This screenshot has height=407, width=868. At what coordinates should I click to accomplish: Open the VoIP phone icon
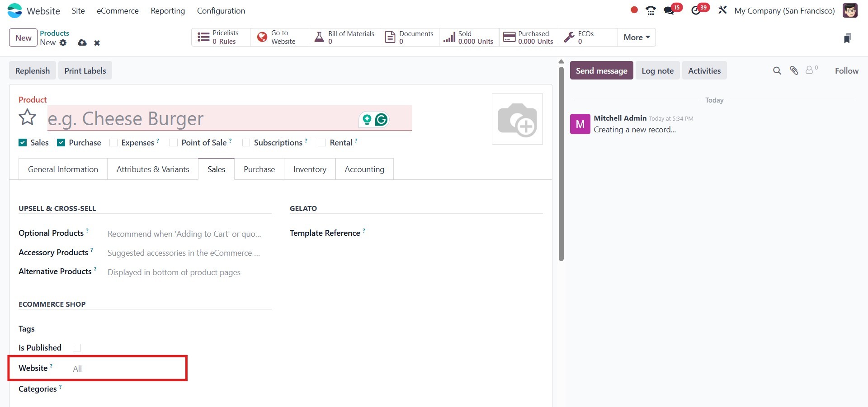pos(651,10)
